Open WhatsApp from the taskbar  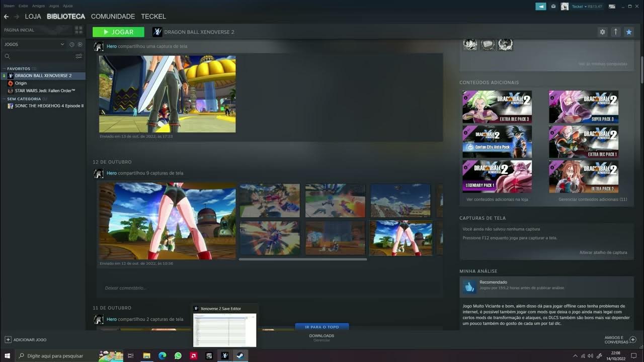[178, 356]
